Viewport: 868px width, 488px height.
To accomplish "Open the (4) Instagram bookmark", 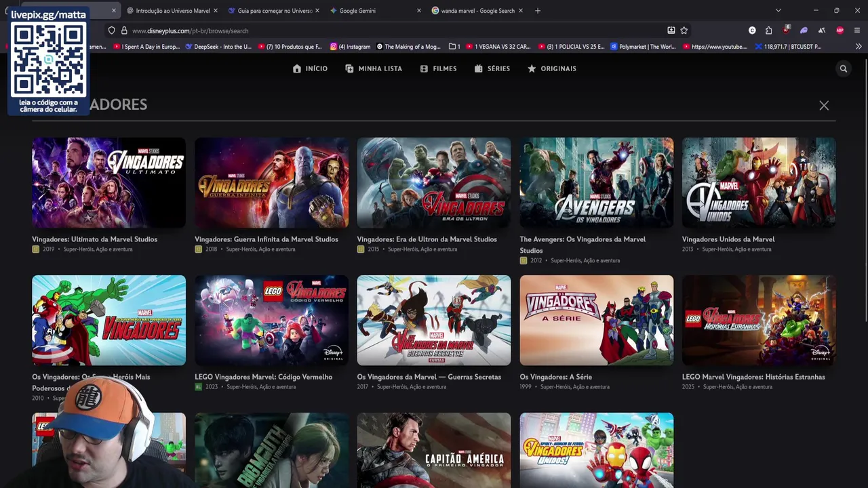I will (350, 47).
